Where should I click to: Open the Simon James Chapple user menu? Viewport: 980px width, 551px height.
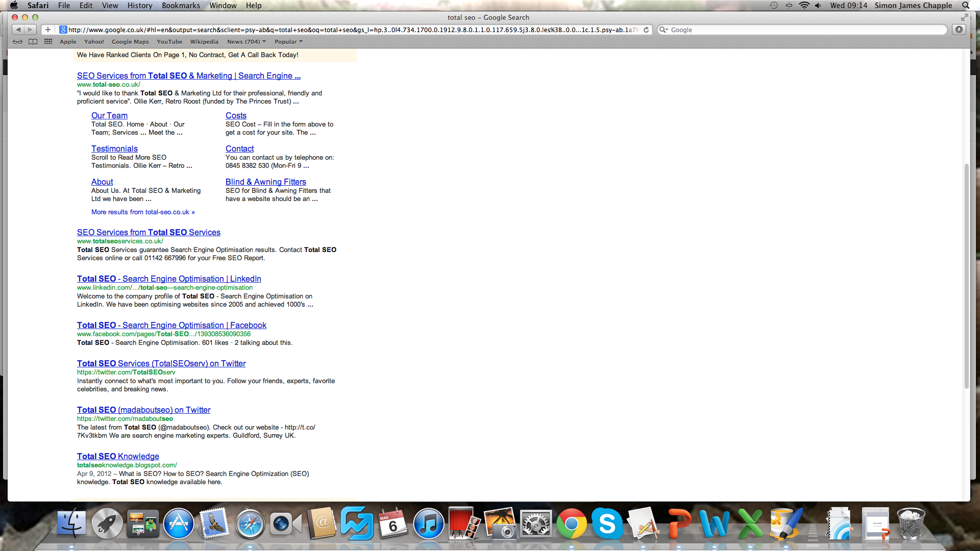click(x=913, y=5)
